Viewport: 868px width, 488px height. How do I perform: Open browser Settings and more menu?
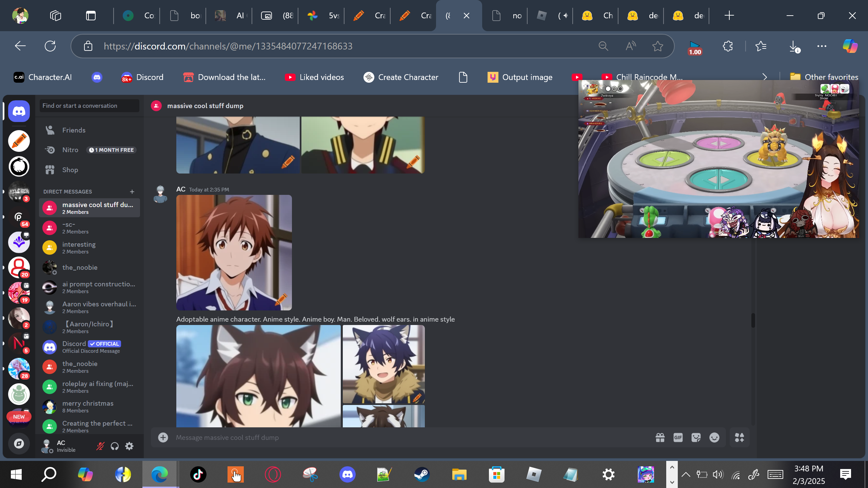point(822,46)
